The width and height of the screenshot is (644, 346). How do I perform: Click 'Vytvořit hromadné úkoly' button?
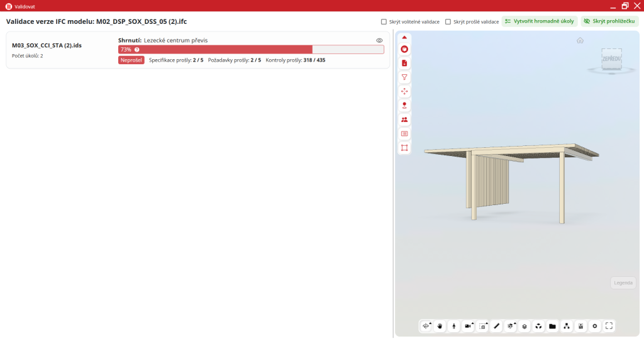tap(539, 21)
